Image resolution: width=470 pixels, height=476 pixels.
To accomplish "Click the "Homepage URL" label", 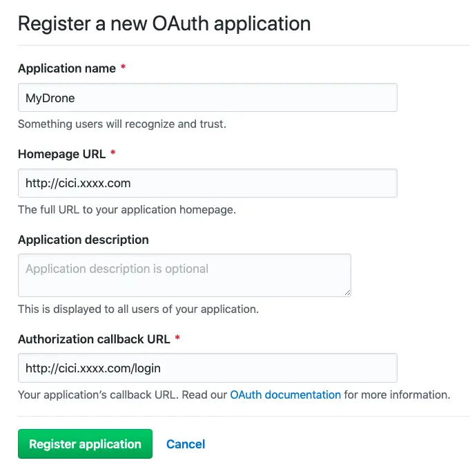I will [62, 154].
